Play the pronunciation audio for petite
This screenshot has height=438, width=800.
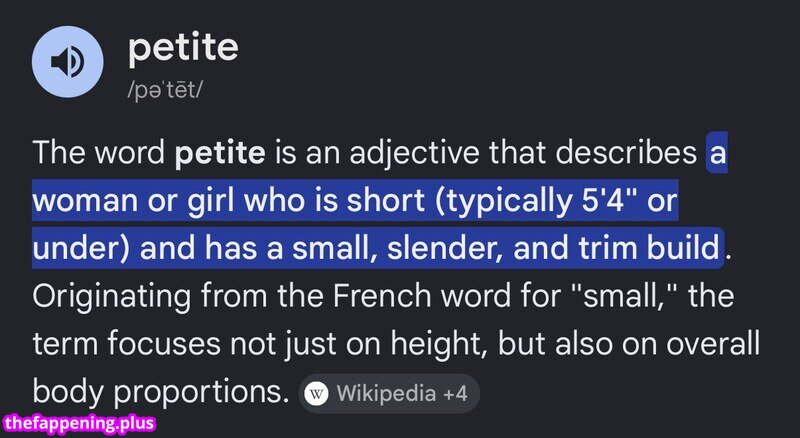point(67,62)
